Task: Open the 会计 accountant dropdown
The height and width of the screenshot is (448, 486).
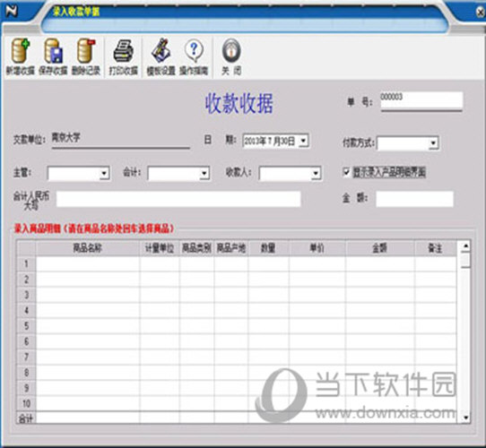Action: pos(204,173)
